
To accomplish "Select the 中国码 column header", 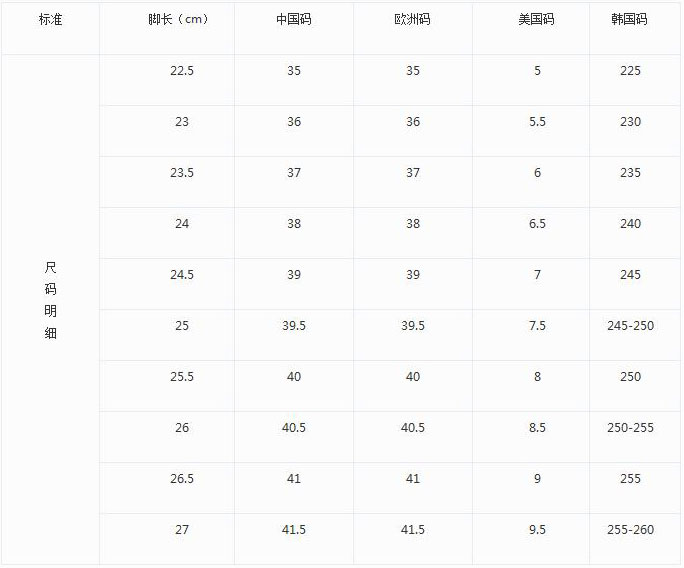I will 294,20.
